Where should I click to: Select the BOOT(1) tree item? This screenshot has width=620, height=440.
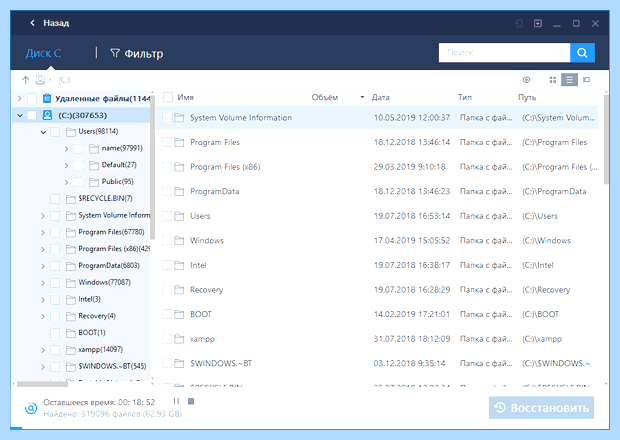(x=92, y=332)
